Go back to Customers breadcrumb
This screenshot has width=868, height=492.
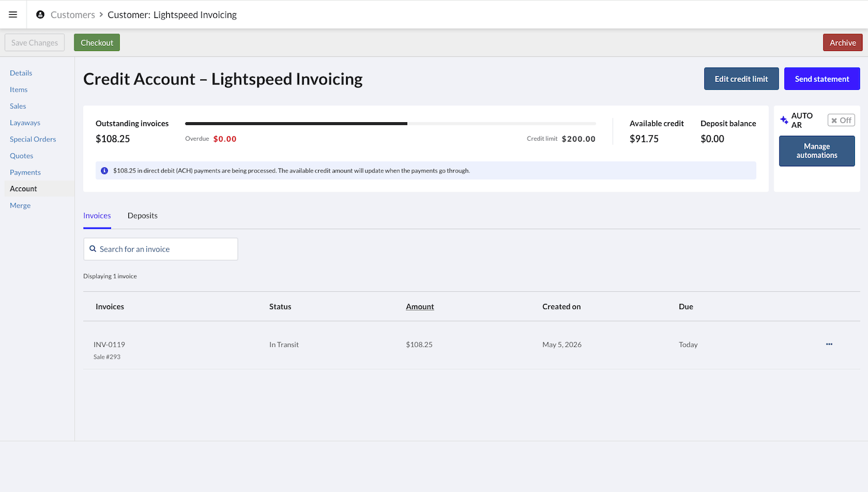73,14
